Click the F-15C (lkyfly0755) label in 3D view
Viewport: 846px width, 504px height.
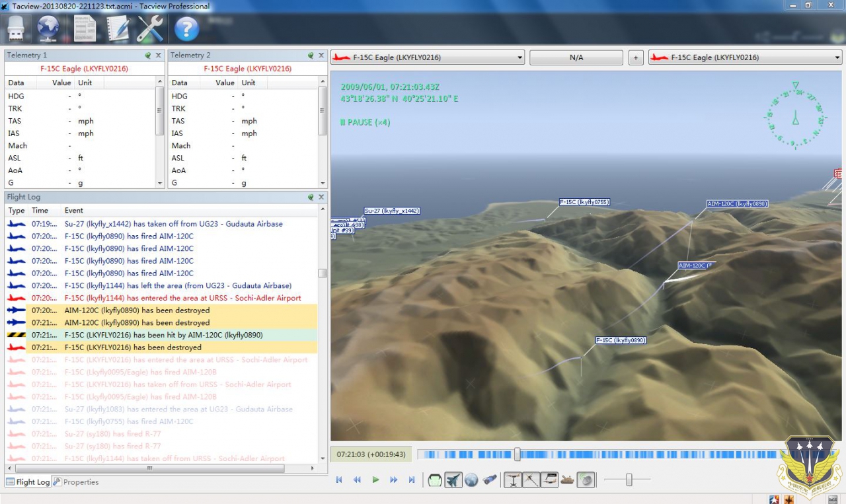[584, 202]
